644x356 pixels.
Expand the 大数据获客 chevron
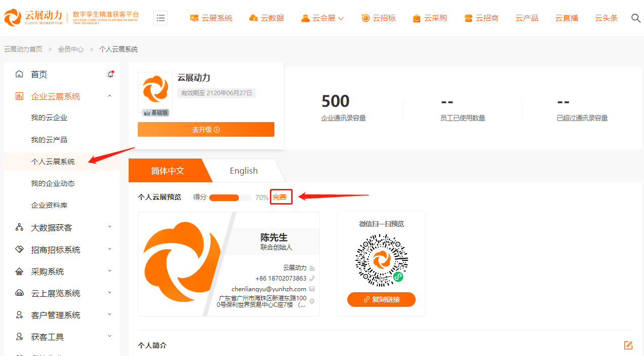[110, 227]
